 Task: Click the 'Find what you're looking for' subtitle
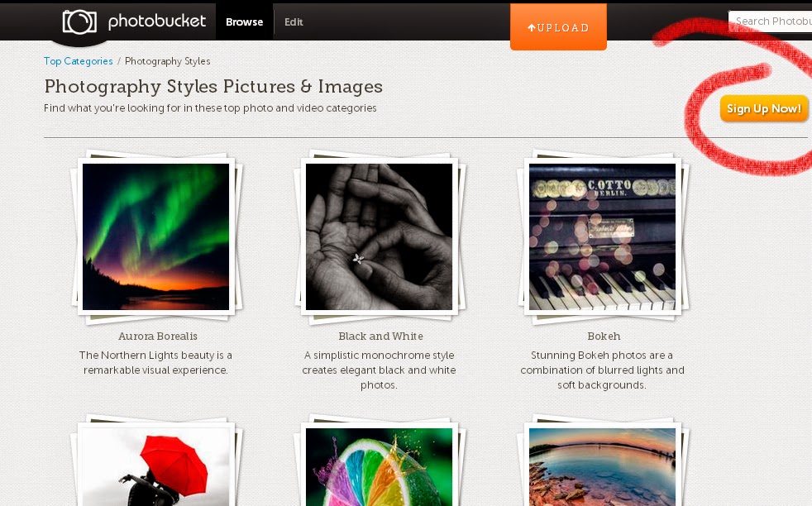point(210,107)
